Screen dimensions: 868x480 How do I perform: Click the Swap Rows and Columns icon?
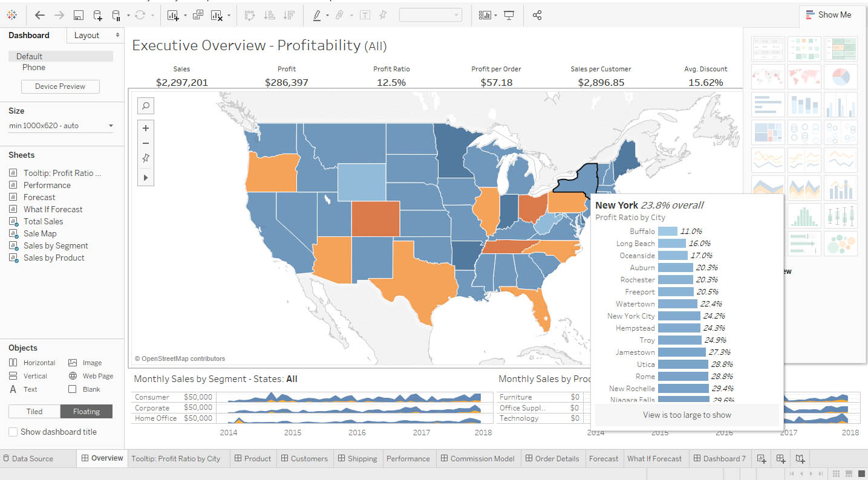pyautogui.click(x=250, y=15)
